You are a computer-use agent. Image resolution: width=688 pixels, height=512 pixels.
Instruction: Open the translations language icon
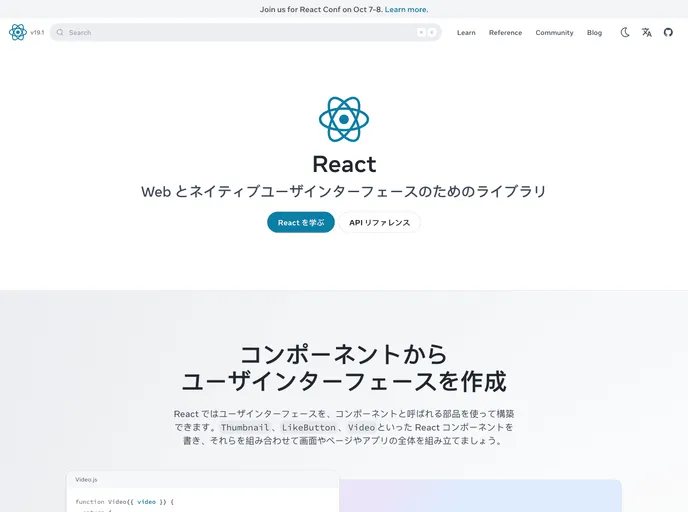(x=646, y=32)
